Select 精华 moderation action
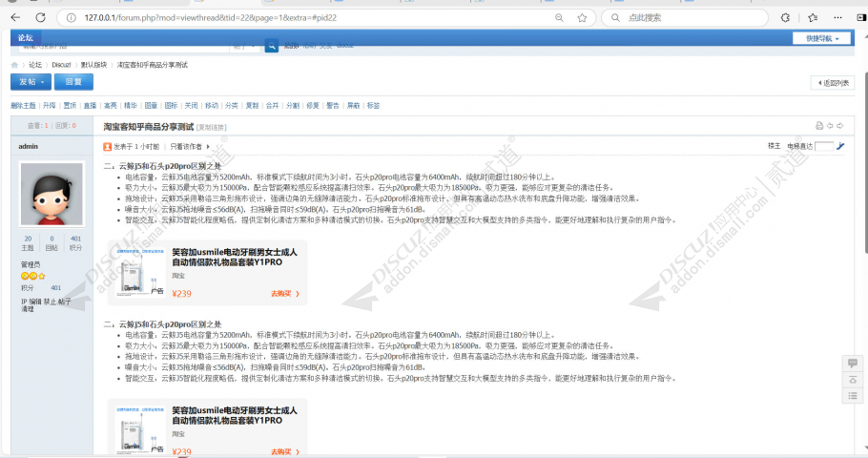This screenshot has width=868, height=458. (131, 105)
